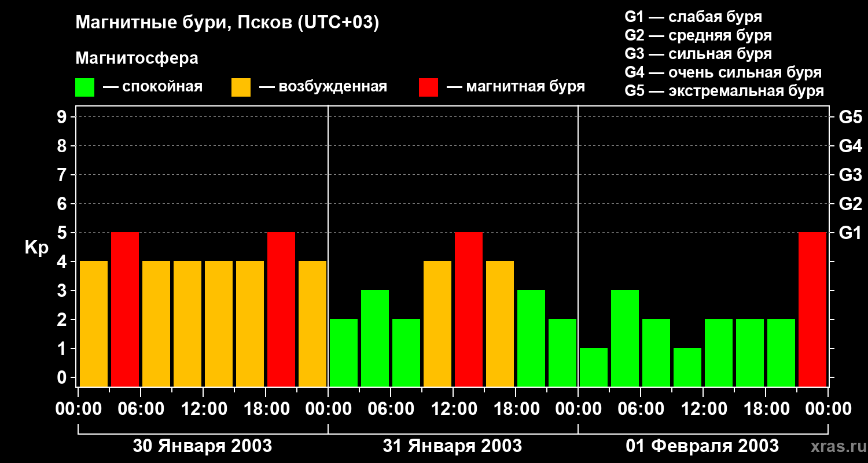Click the orange 00:00–03:00 bar on 30 Января
868x463 pixels.
point(94,324)
